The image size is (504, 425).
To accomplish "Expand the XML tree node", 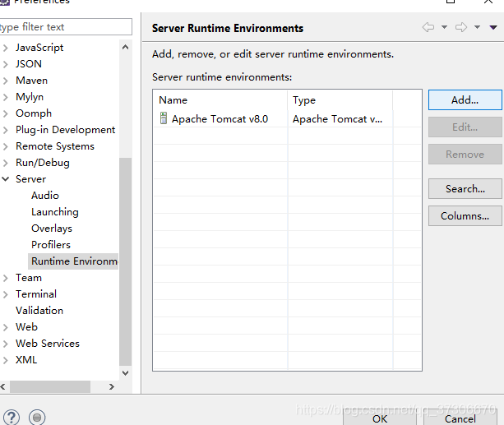I will pos(5,360).
